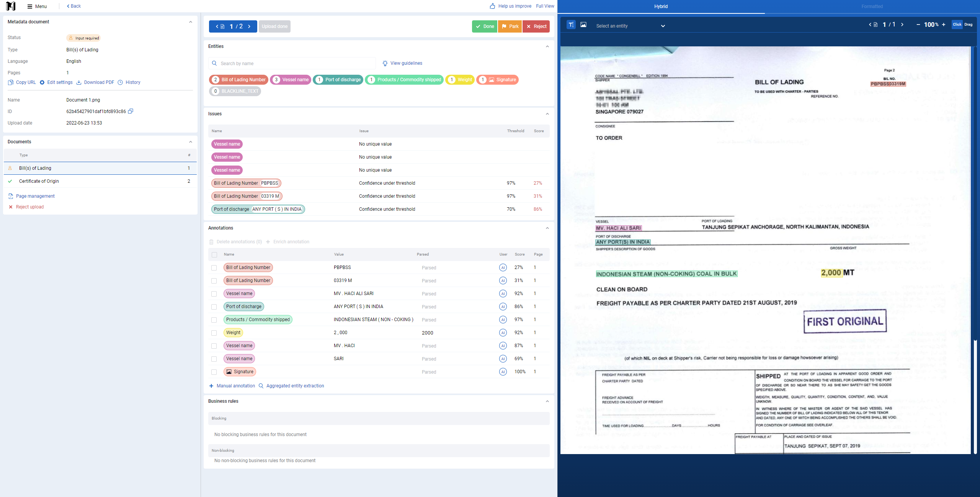Collapse the Entities section
Screen dimensions: 980x497
point(547,47)
